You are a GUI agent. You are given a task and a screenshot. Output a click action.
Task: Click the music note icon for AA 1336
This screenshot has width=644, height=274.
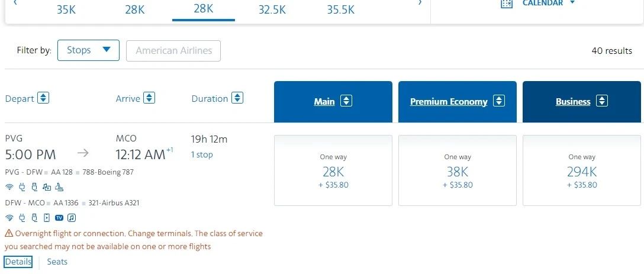[x=72, y=218]
